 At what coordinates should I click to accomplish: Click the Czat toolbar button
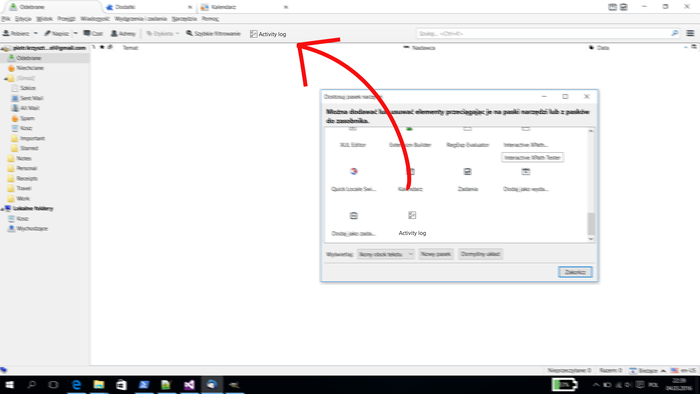93,33
